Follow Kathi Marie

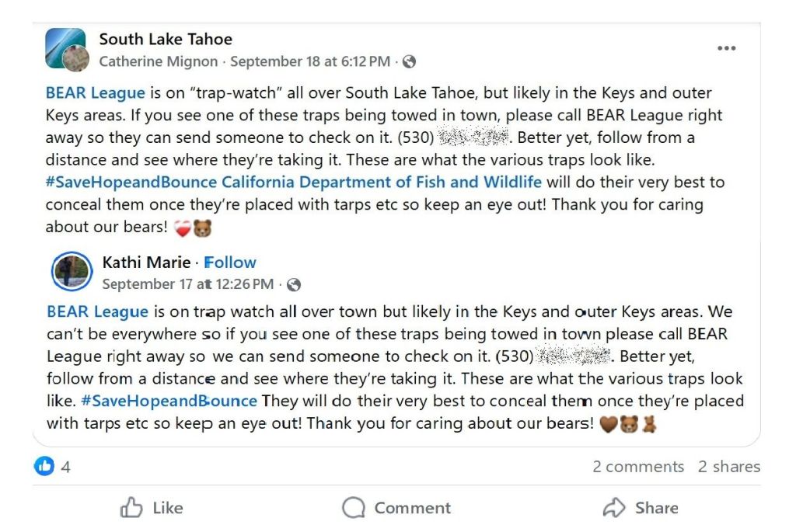coord(230,263)
